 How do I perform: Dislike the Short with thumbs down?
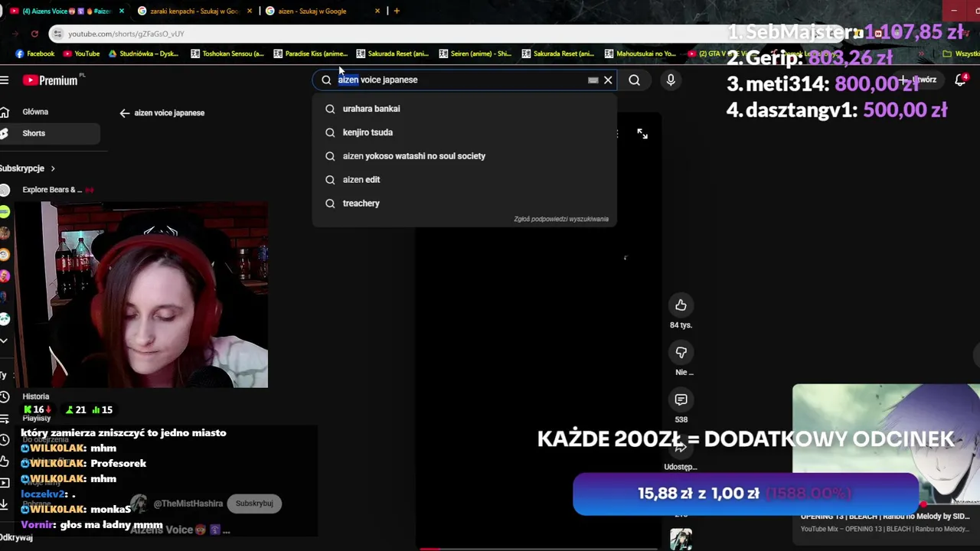coord(681,352)
